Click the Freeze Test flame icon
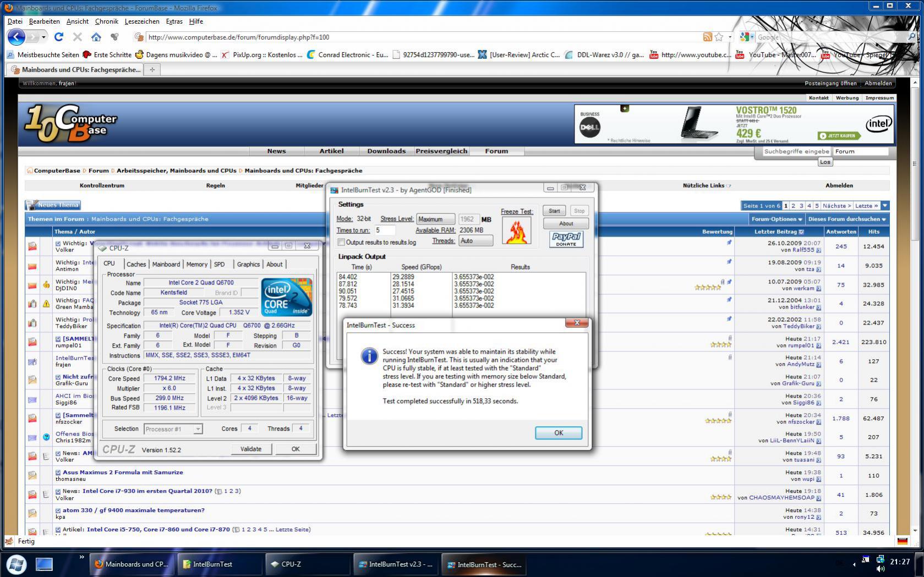924x577 pixels. pyautogui.click(x=516, y=230)
